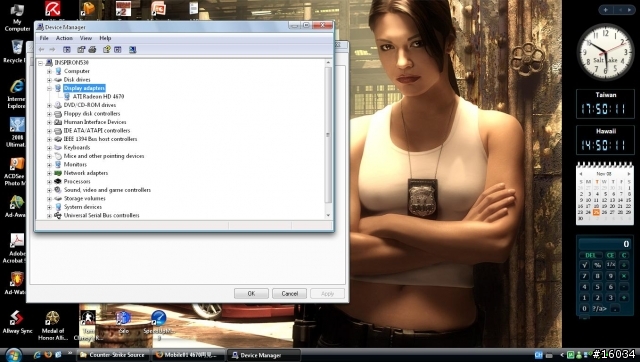This screenshot has height=362, width=640.
Task: Switch to the Mobile01 Firefox taskbar button
Action: 189,355
